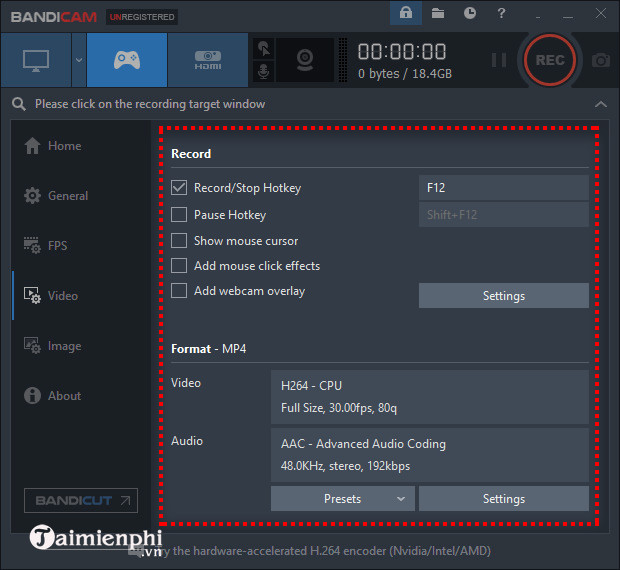Click the lock icon in title bar

click(x=406, y=13)
